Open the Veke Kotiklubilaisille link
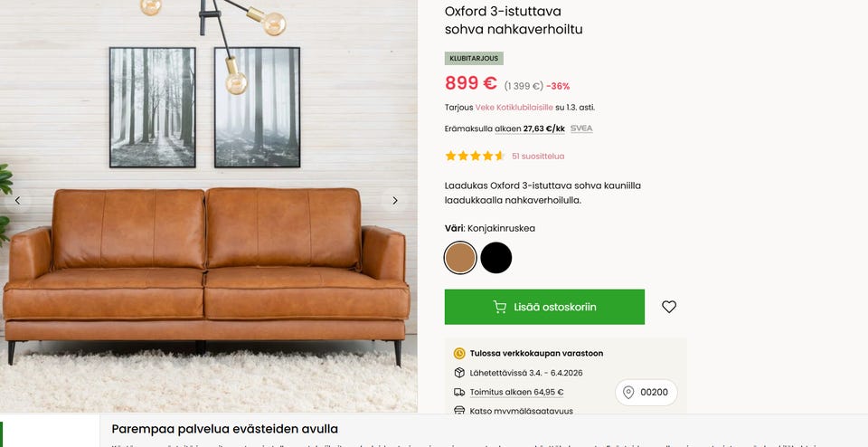The height and width of the screenshot is (447, 868). click(x=514, y=108)
